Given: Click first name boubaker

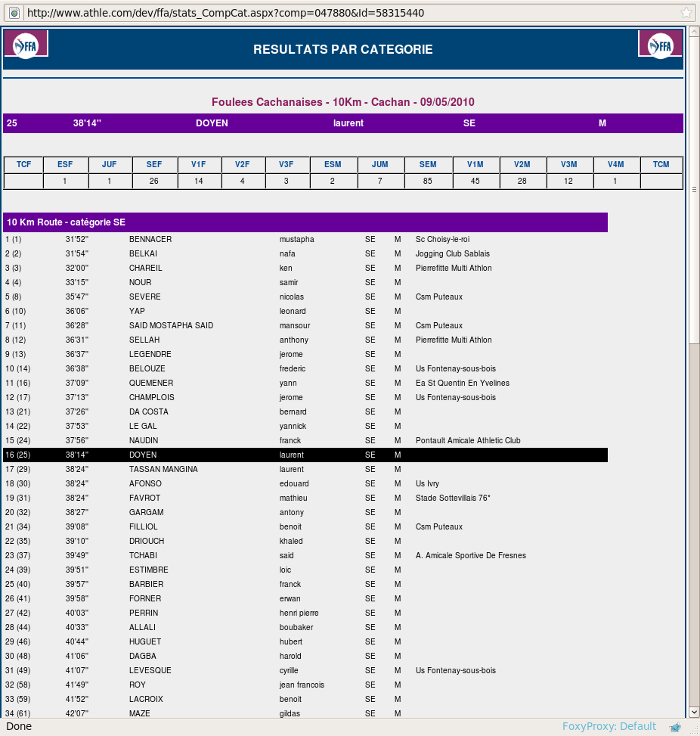Looking at the screenshot, I should [296, 627].
